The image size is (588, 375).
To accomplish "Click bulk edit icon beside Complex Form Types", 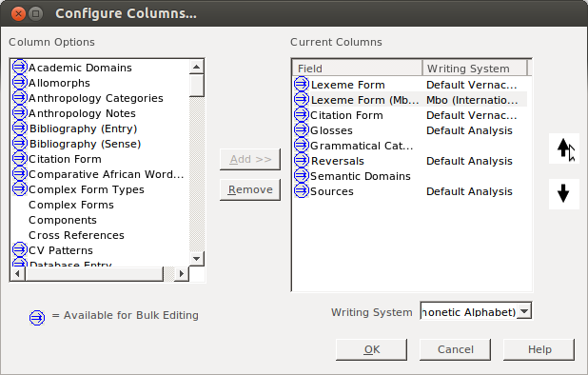I will click(x=19, y=188).
